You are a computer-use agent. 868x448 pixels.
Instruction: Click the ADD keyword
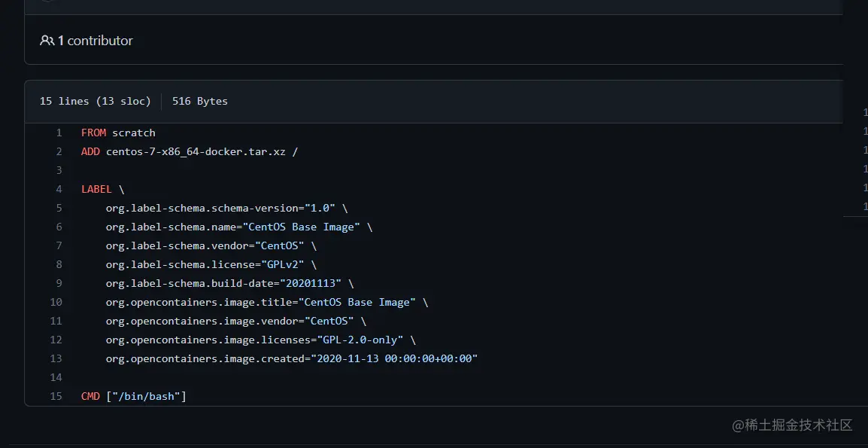coord(90,152)
